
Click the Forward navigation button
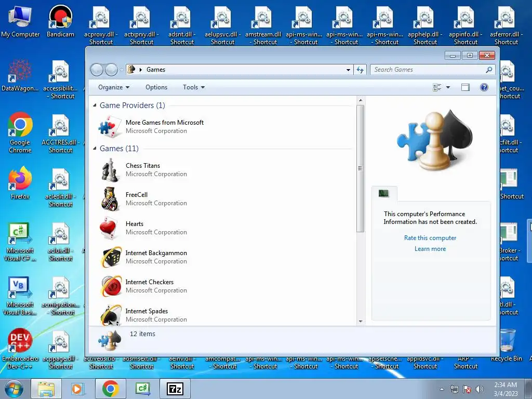click(x=111, y=70)
